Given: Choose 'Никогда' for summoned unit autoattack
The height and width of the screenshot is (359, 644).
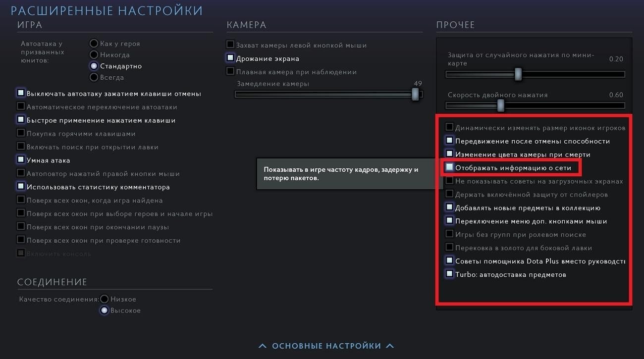Looking at the screenshot, I should tap(94, 54).
